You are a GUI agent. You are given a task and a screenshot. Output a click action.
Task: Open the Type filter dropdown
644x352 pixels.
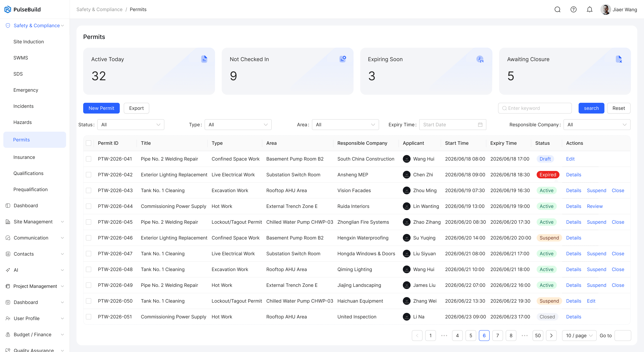238,125
